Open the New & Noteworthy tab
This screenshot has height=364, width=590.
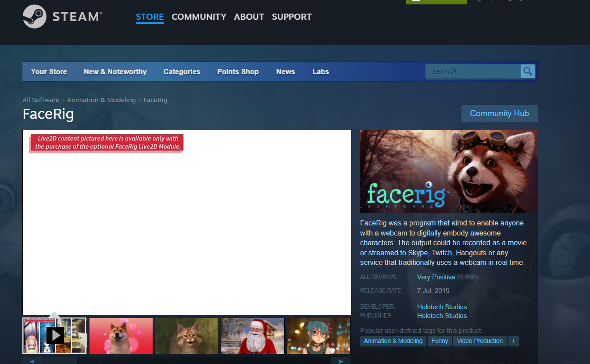pos(115,71)
